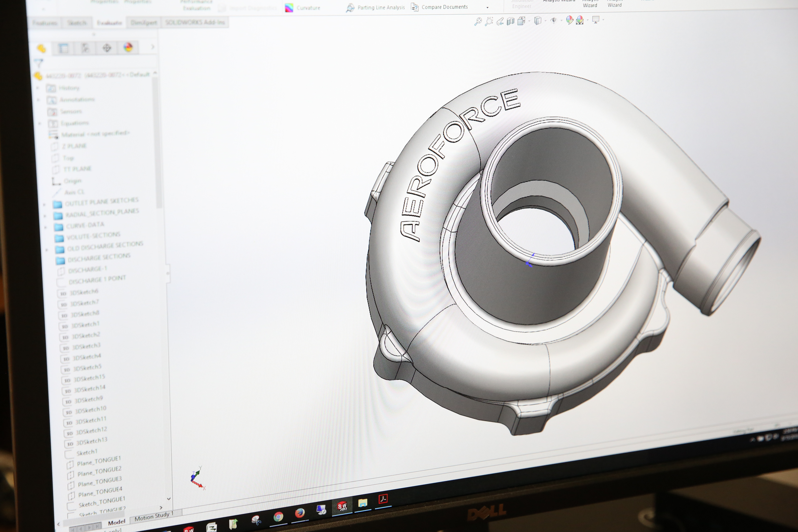Open the Motion Study 1 tab

[x=154, y=517]
